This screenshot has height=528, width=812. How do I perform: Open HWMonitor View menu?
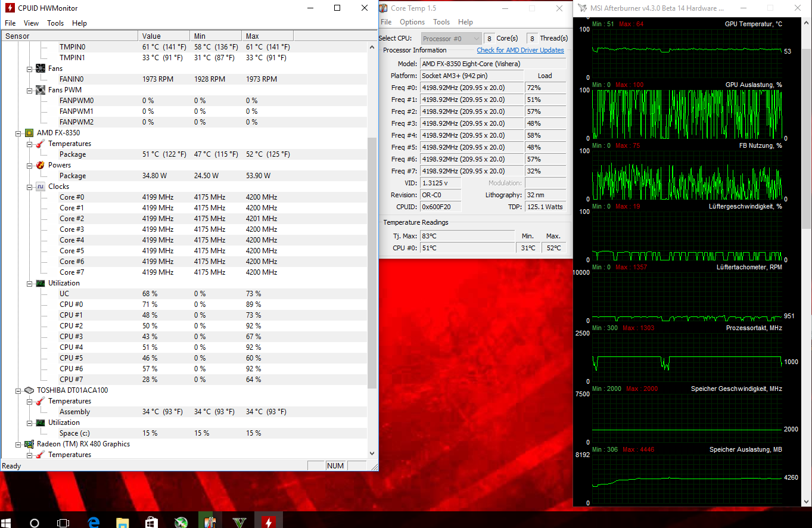click(31, 23)
